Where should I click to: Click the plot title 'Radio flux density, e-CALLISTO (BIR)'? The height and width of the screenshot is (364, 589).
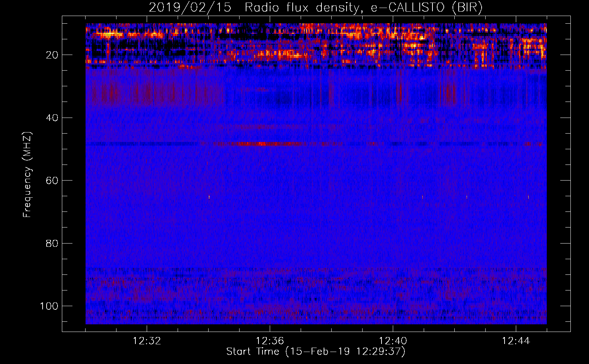tap(363, 8)
